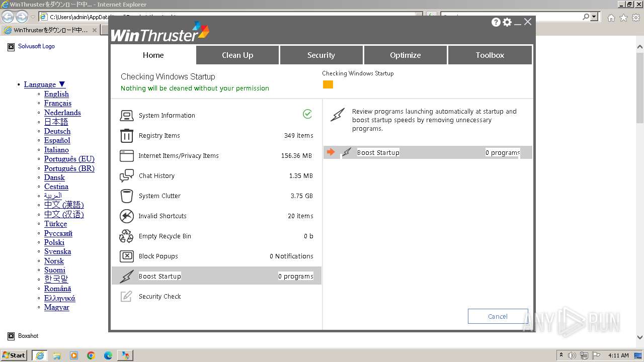The height and width of the screenshot is (362, 644).
Task: Switch to the Clean Up tab
Action: coord(237,55)
